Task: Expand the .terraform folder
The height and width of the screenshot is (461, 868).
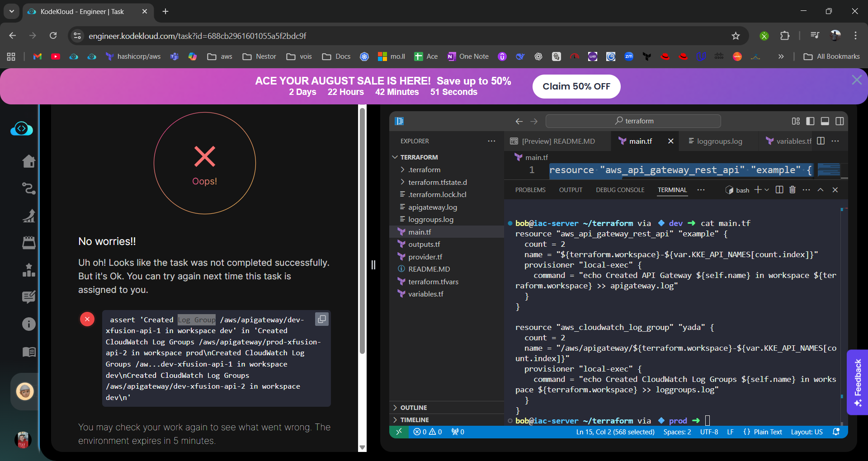Action: tap(424, 170)
